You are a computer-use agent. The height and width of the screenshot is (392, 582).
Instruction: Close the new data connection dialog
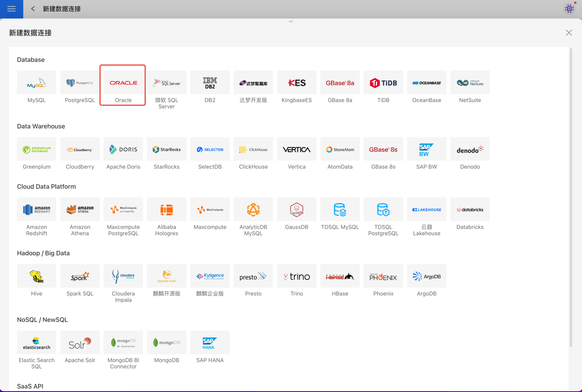[569, 33]
